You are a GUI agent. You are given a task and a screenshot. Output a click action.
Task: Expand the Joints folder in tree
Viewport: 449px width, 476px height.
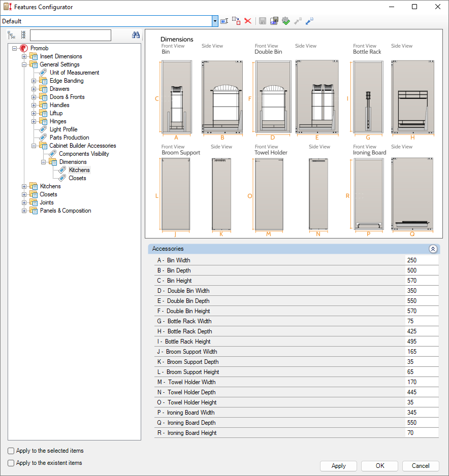coord(24,202)
